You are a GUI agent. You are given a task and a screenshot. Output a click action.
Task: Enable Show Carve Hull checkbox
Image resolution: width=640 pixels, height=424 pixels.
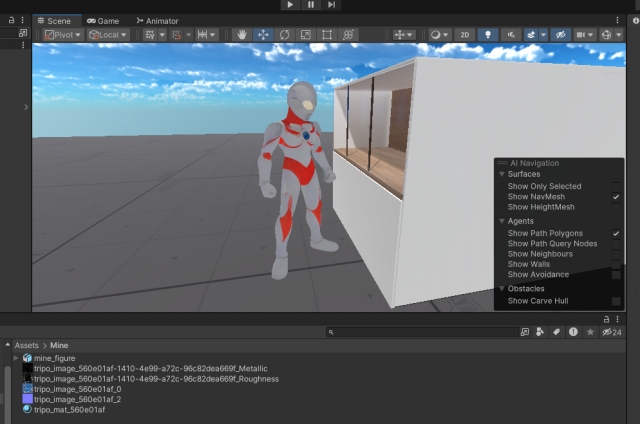(616, 301)
